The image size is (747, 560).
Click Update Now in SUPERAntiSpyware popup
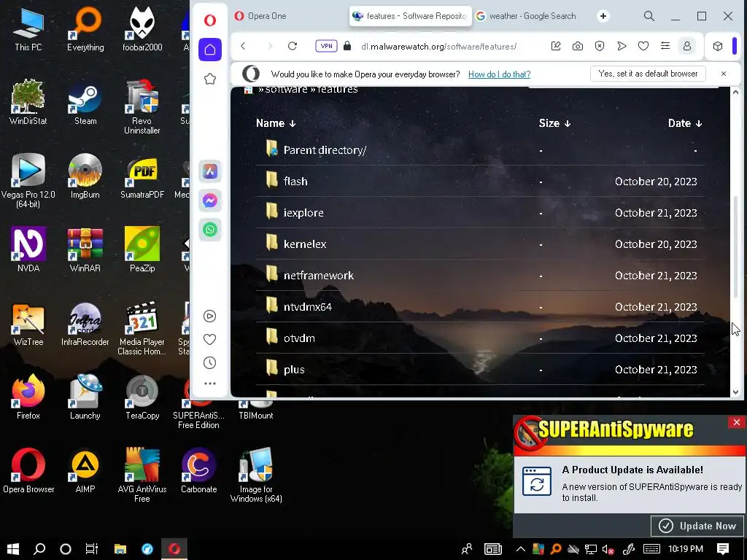[x=698, y=526]
